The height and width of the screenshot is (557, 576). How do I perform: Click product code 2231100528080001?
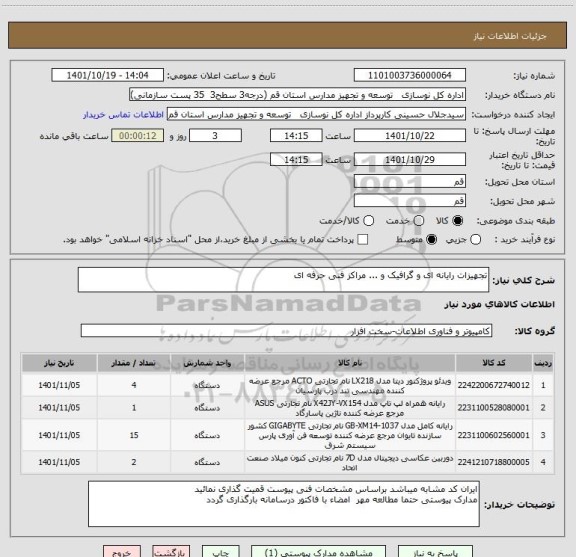(493, 407)
